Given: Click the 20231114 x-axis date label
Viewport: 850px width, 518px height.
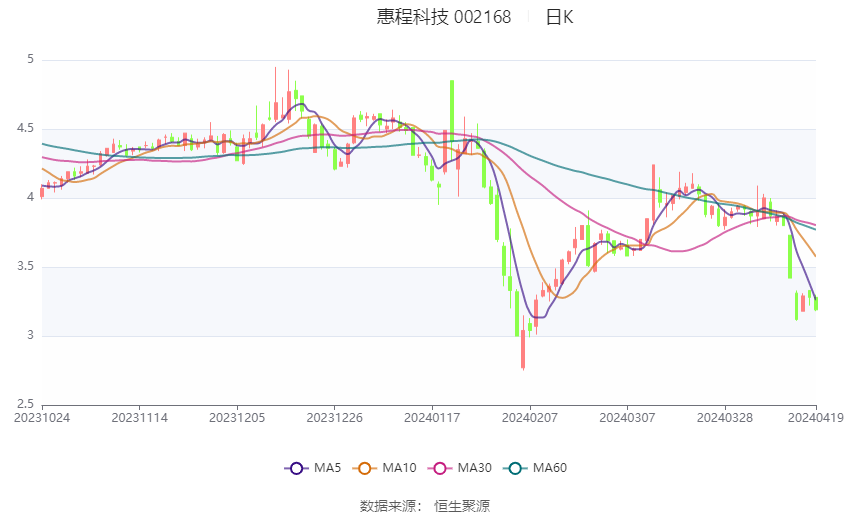Looking at the screenshot, I should click(x=139, y=417).
